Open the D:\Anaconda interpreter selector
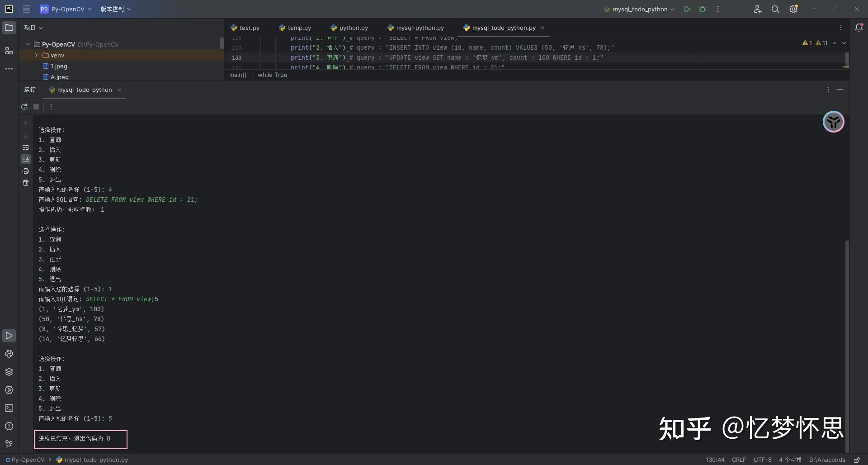 click(x=827, y=460)
